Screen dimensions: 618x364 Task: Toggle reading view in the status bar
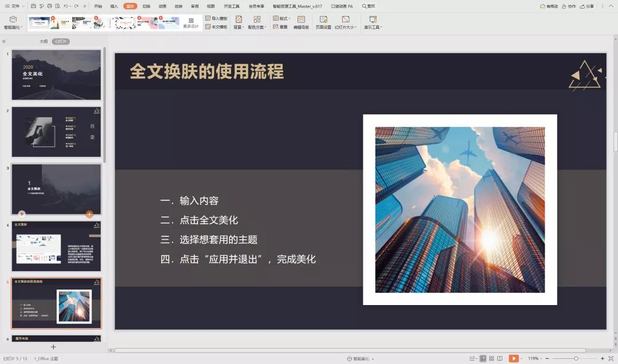pyautogui.click(x=498, y=358)
